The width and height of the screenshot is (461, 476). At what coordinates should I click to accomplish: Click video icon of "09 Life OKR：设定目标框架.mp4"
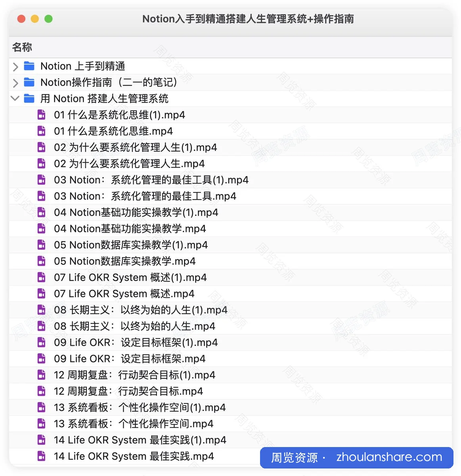coord(41,359)
